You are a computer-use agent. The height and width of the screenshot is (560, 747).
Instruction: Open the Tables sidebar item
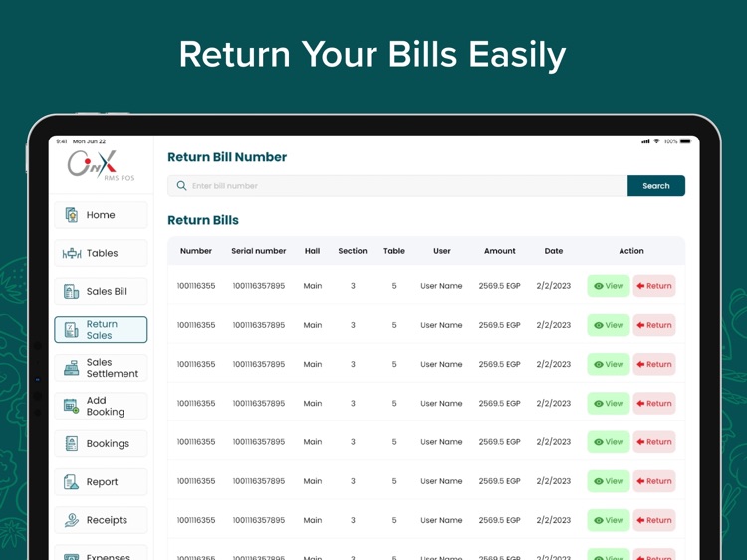[101, 253]
